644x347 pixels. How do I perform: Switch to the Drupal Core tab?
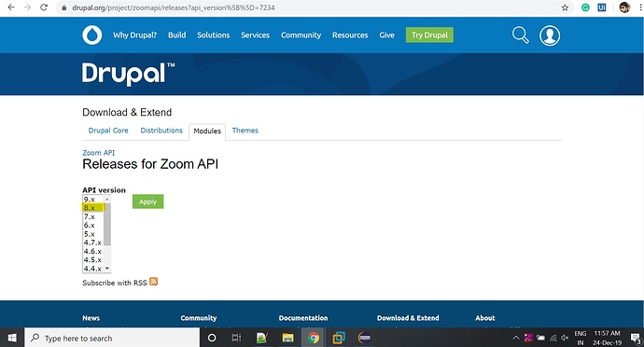pos(108,131)
